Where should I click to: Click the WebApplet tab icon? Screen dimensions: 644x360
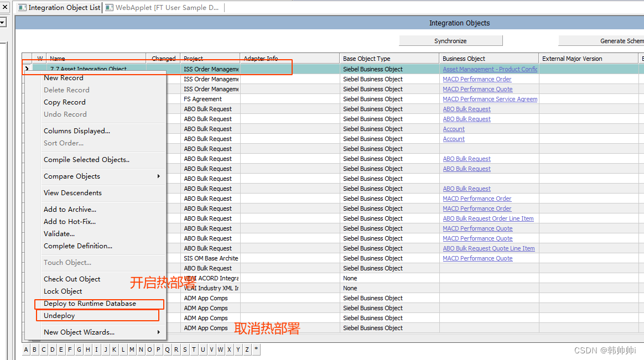tap(109, 7)
